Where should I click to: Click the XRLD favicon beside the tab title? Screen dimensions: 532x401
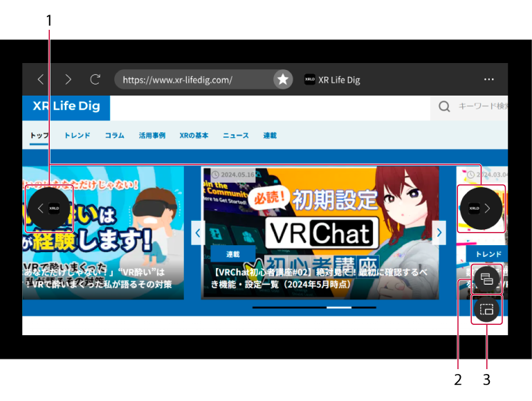[x=309, y=80]
